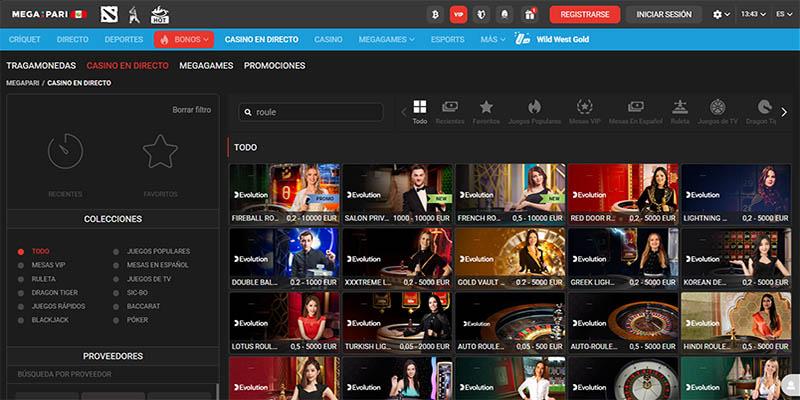Expand the Más dropdown menu
The image size is (800, 400).
(x=493, y=39)
